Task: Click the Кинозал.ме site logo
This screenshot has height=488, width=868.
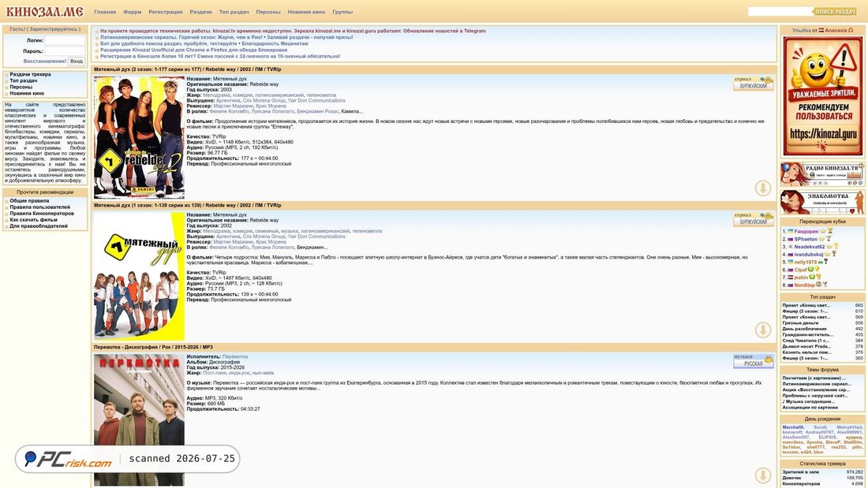Action: (x=45, y=12)
